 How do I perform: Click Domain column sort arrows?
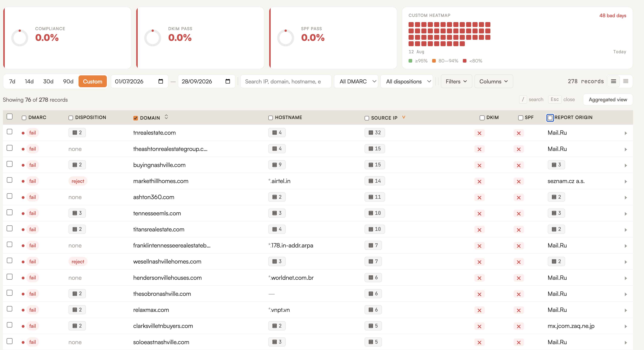[166, 117]
